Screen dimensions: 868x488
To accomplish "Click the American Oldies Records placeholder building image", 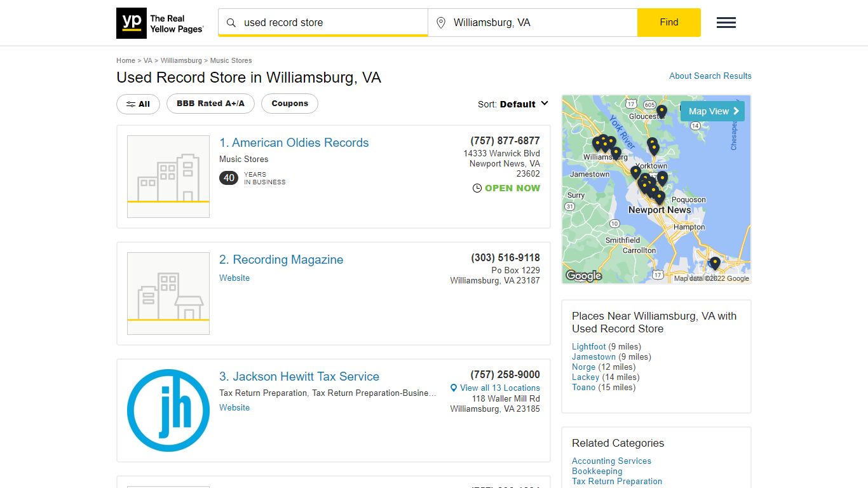I will coord(168,177).
